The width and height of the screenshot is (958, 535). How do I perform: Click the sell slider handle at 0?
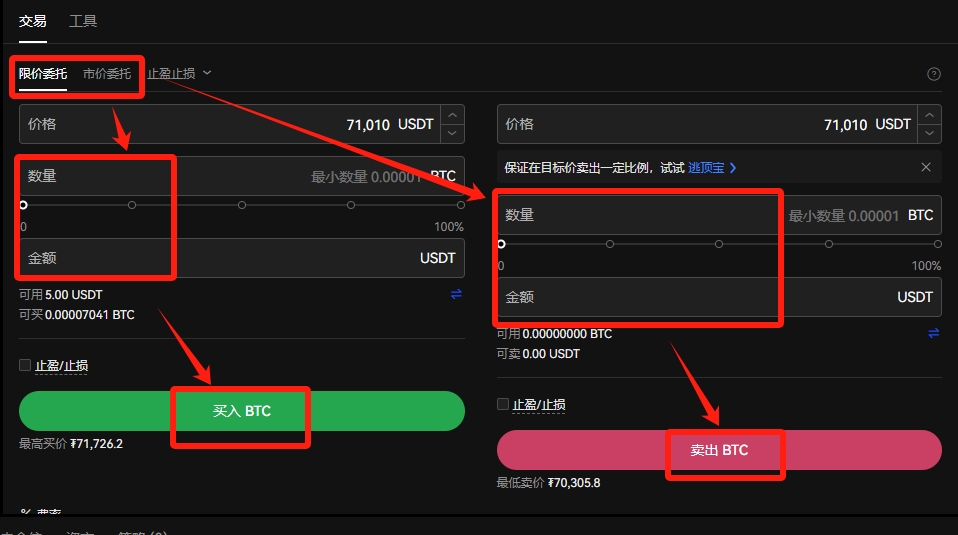pyautogui.click(x=501, y=244)
